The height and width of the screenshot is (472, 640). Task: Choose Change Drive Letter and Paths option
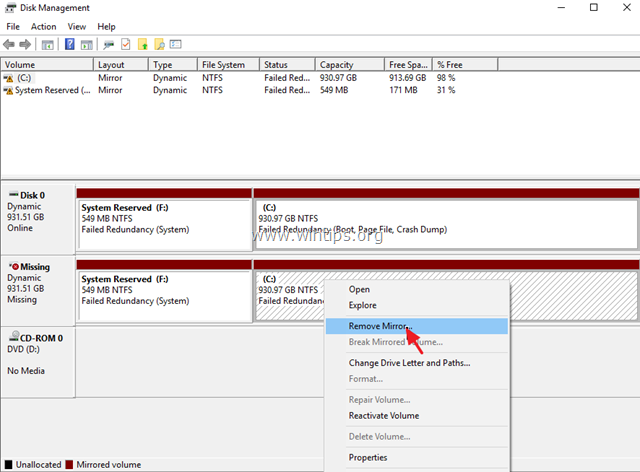409,362
